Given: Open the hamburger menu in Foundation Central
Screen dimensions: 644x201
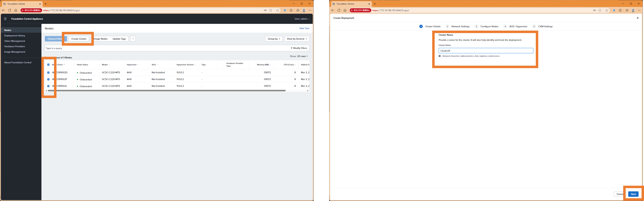Looking at the screenshot, I should point(5,19).
